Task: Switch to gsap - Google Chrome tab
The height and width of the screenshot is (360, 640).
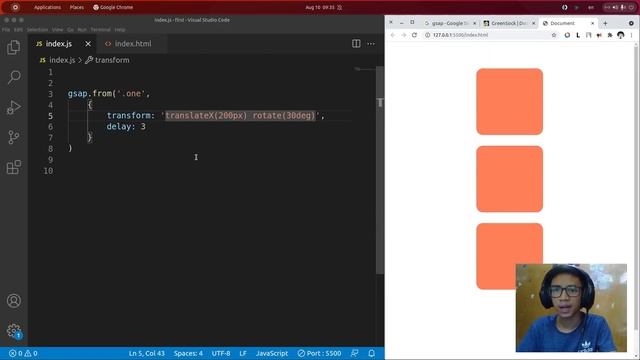Action: pos(450,23)
